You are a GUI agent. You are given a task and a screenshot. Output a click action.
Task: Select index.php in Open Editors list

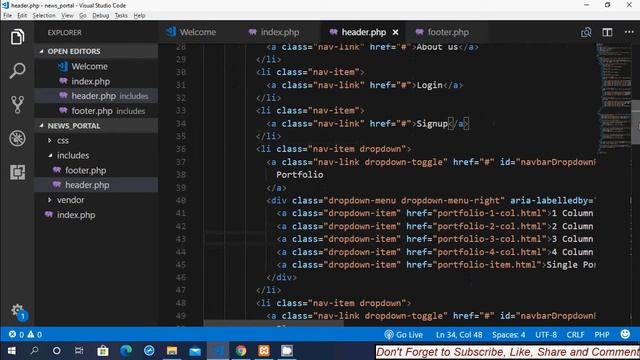pyautogui.click(x=96, y=81)
